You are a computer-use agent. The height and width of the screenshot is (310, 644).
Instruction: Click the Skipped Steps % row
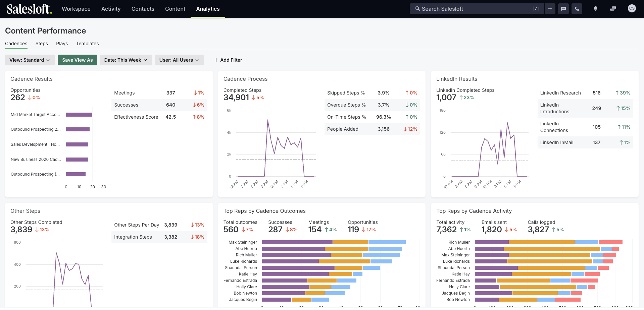tap(372, 93)
